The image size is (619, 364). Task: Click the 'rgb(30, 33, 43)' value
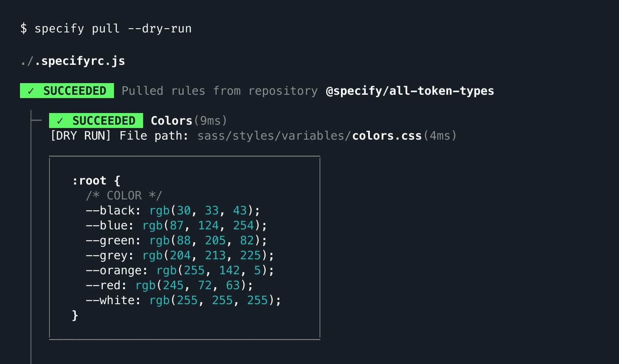(201, 210)
